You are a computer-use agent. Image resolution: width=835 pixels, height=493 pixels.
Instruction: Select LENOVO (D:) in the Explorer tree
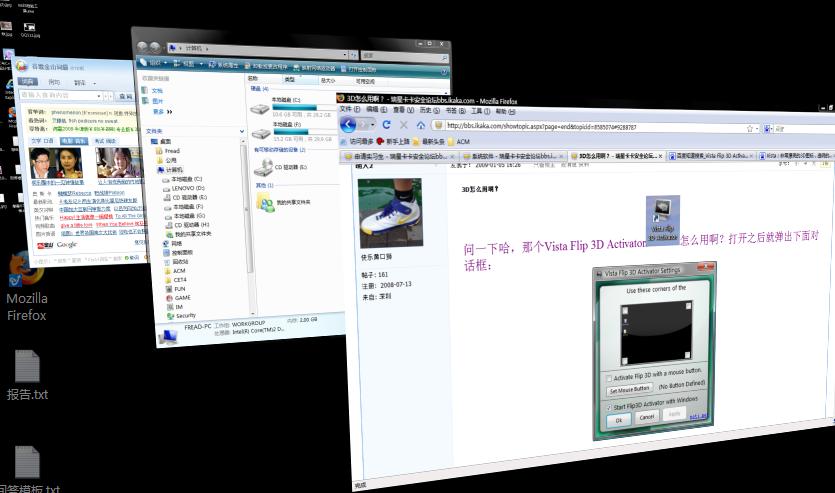point(184,188)
